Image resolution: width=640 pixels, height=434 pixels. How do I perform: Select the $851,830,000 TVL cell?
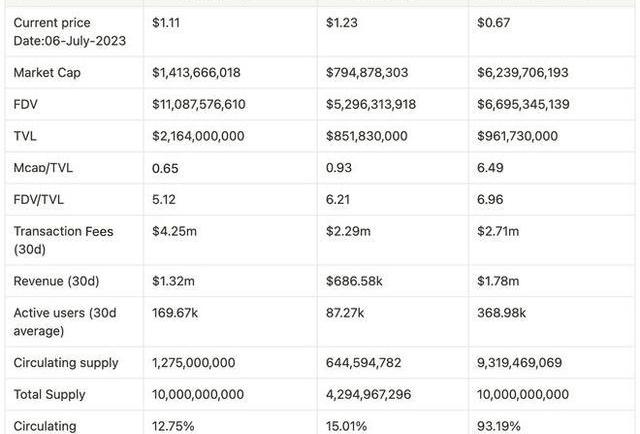point(367,136)
